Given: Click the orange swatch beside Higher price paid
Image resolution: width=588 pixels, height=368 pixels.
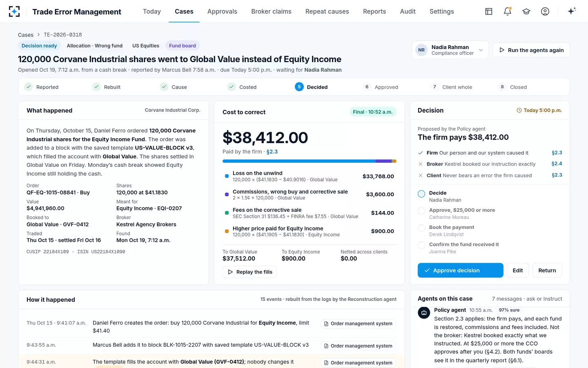Looking at the screenshot, I should (x=227, y=231).
